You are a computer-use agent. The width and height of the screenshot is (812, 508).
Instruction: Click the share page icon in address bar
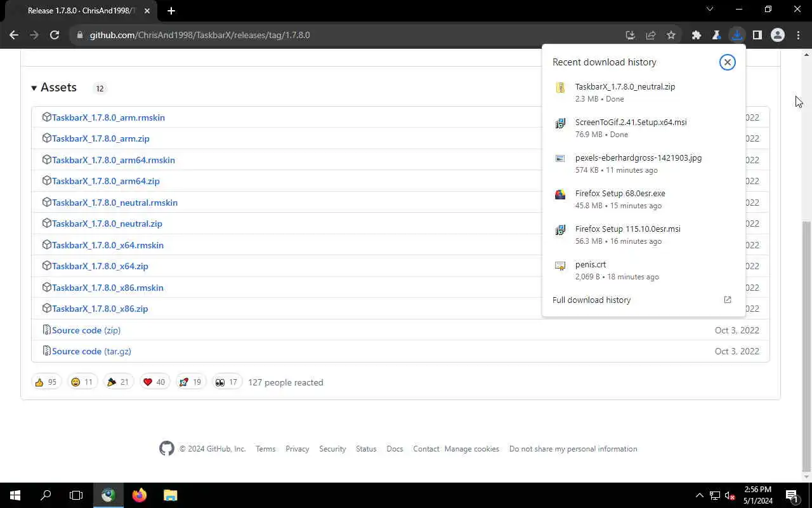coord(651,35)
